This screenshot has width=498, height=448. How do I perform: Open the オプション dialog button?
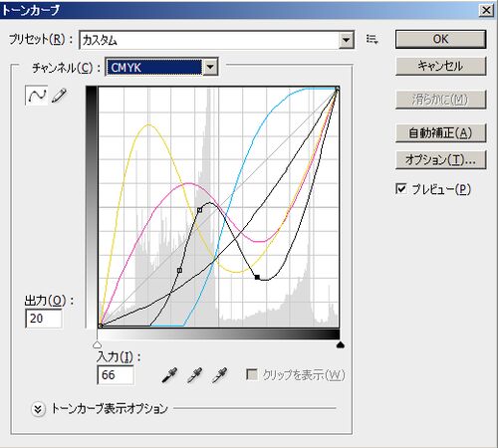point(441,160)
